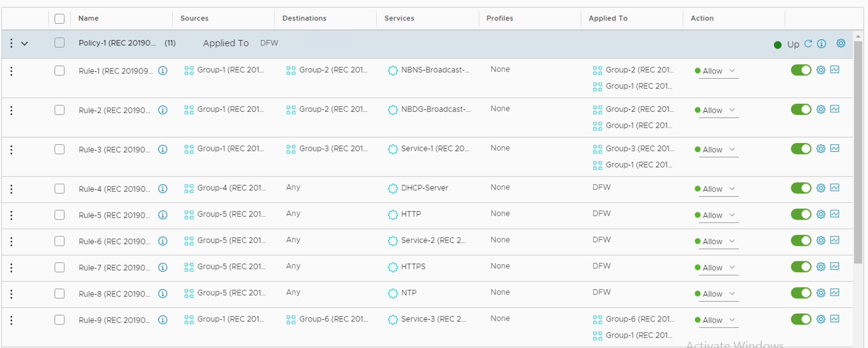Image resolution: width=868 pixels, height=348 pixels.
Task: Turn off the Rule-8 toggle switch
Action: (x=801, y=293)
